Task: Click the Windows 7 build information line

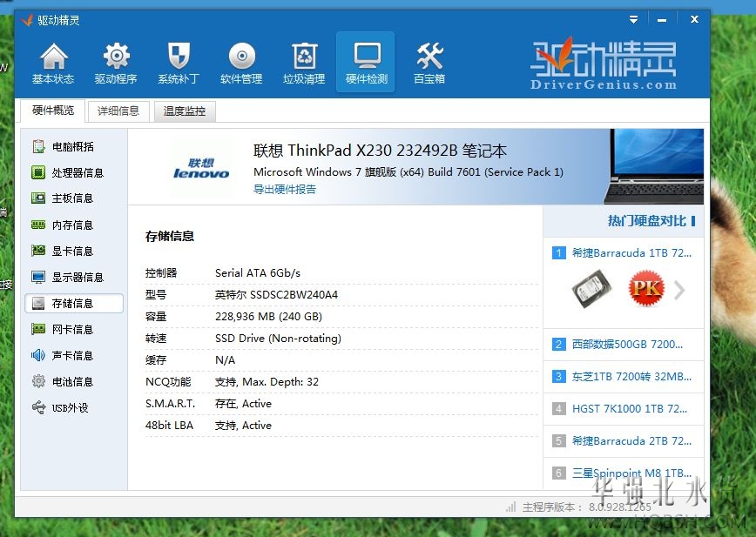Action: click(x=408, y=172)
